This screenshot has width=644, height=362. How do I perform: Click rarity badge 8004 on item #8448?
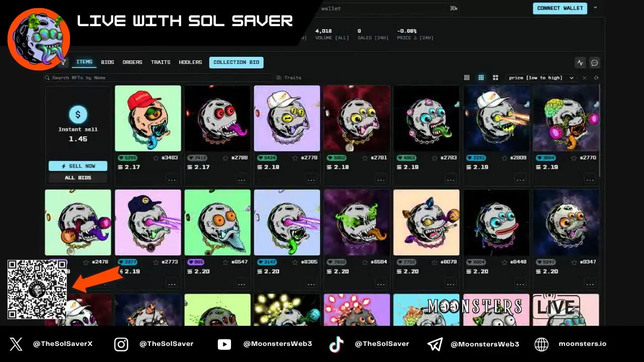click(475, 262)
